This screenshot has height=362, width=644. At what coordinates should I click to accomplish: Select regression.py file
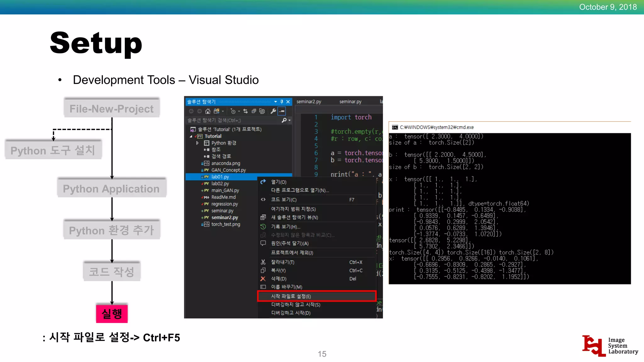225,204
